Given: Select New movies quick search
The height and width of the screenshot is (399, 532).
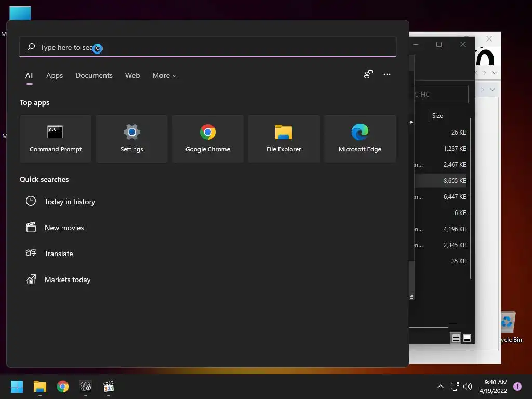Looking at the screenshot, I should pos(64,228).
